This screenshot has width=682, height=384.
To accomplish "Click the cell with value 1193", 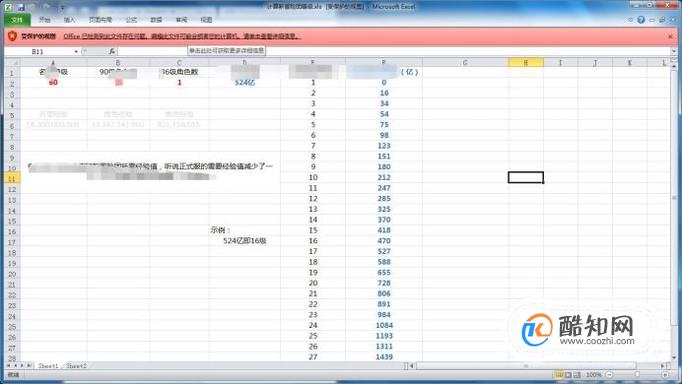I will 384,335.
